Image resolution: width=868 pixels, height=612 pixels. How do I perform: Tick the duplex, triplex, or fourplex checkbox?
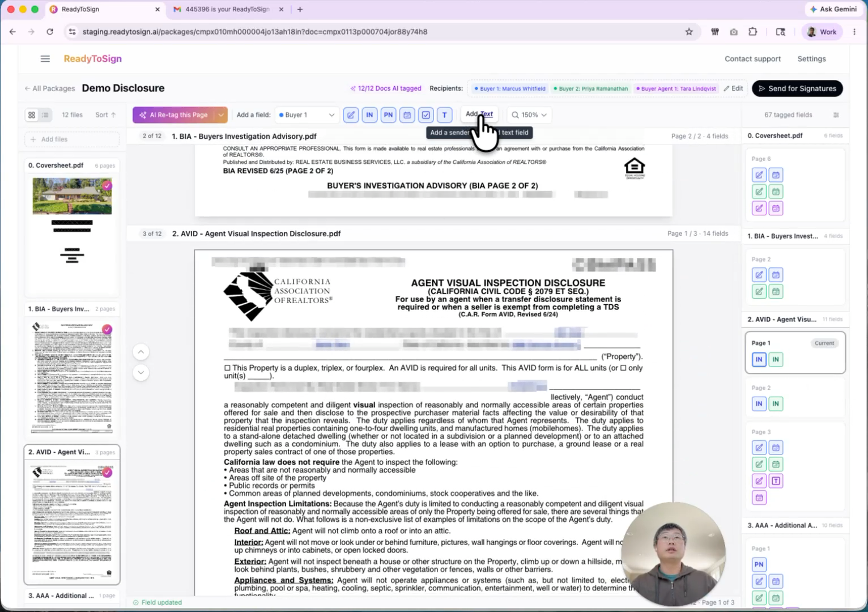point(227,368)
